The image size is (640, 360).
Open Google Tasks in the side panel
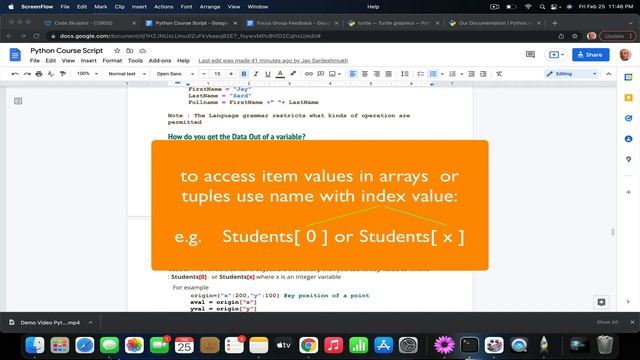(x=628, y=118)
